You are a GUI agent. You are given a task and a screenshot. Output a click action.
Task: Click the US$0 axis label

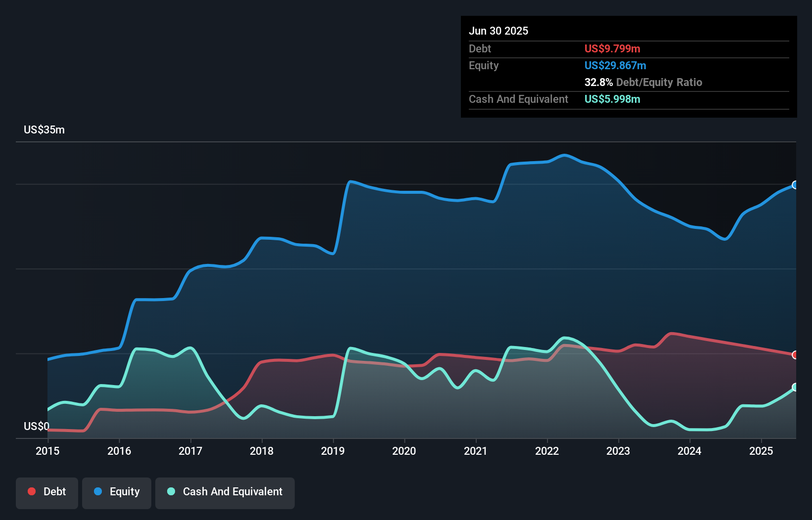(x=37, y=426)
